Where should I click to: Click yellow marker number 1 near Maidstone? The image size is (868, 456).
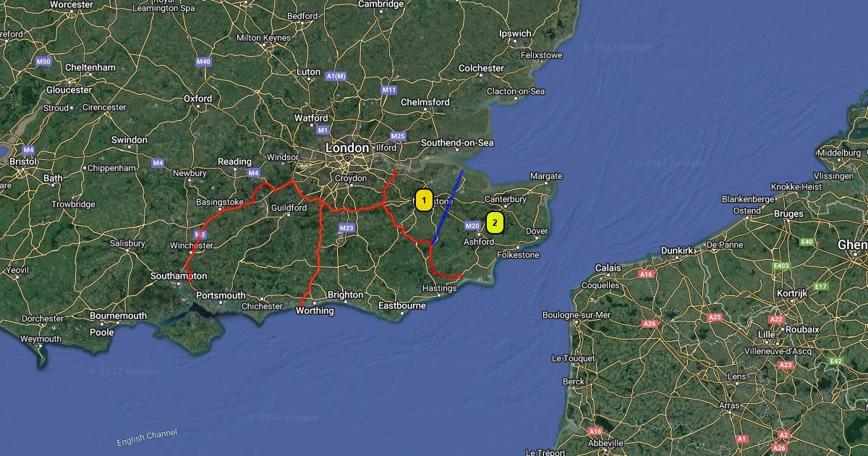[x=424, y=200]
